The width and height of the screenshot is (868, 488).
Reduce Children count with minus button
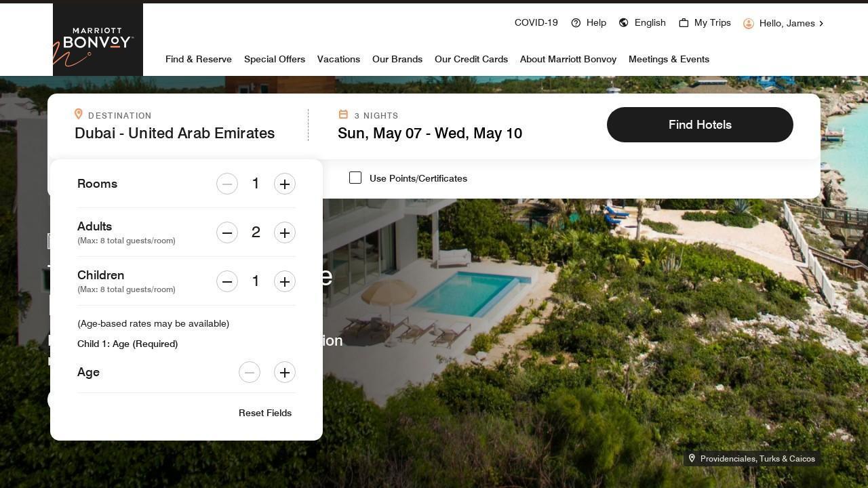pyautogui.click(x=227, y=281)
